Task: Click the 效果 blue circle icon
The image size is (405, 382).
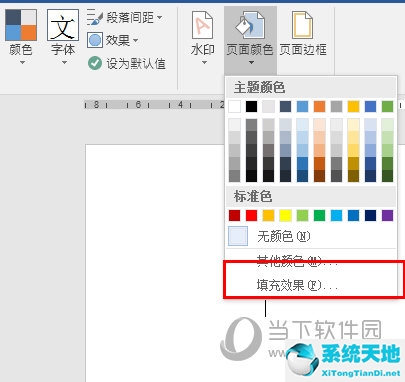Action: click(95, 40)
